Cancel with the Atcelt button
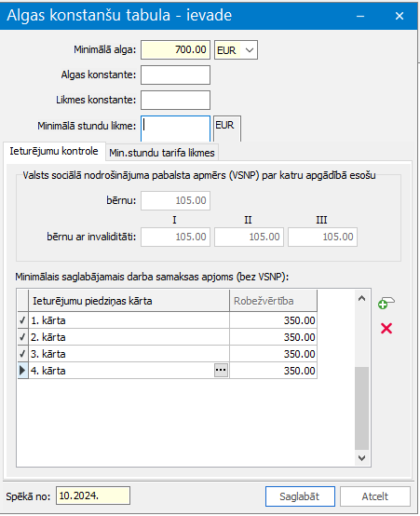Viewport: 420px width, 516px height. [375, 496]
